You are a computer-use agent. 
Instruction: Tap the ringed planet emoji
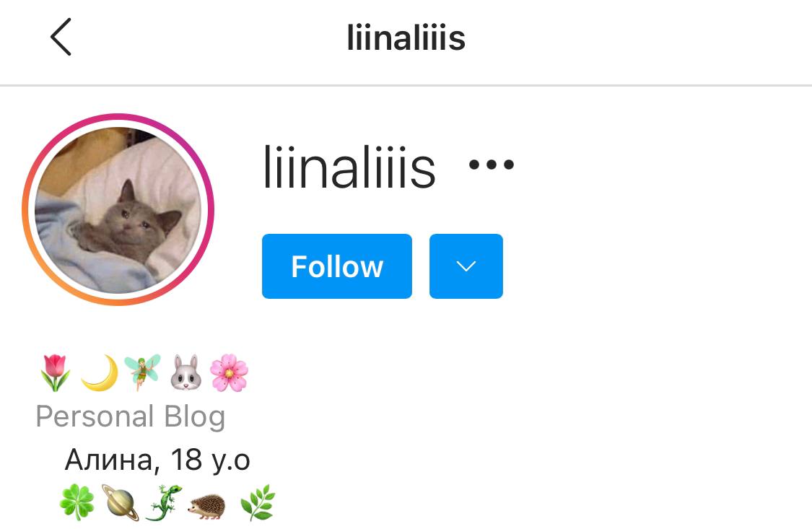pyautogui.click(x=120, y=502)
